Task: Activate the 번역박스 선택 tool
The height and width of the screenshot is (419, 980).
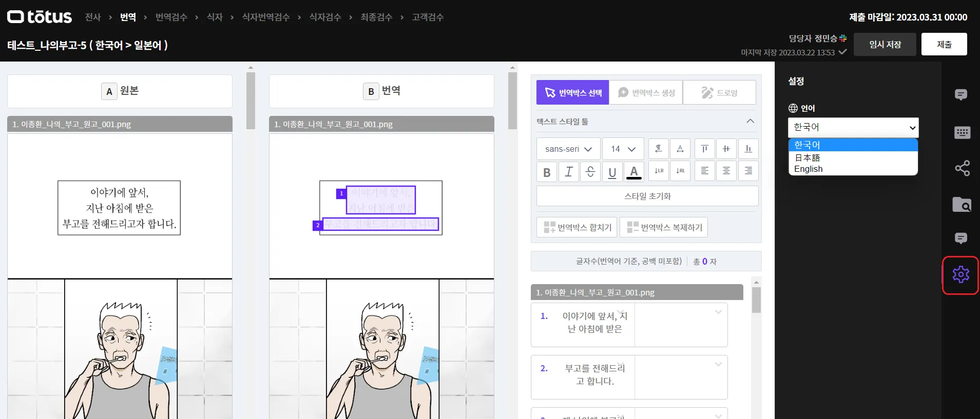Action: click(x=573, y=92)
